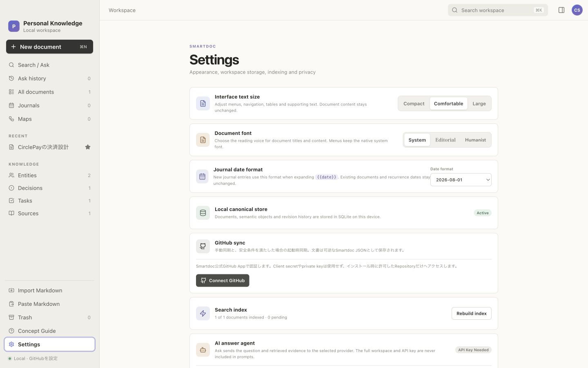588x368 pixels.
Task: Select Comfortable interface text size
Action: [x=448, y=103]
